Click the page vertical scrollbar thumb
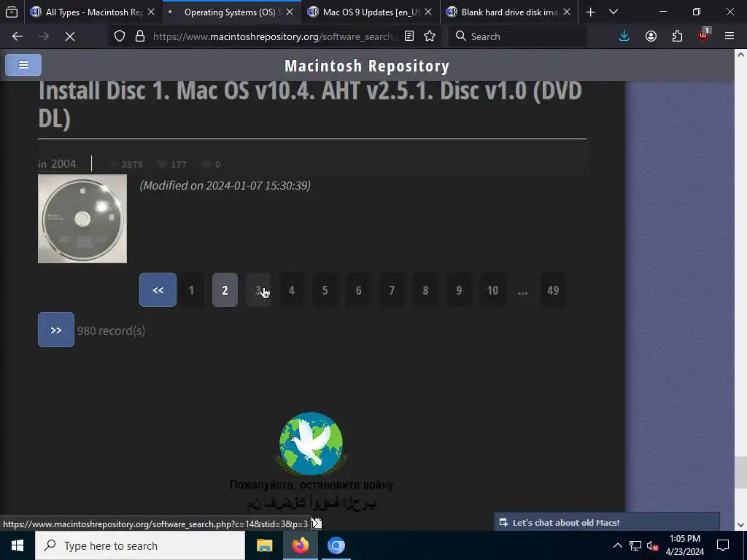747x560 pixels. coord(740,472)
